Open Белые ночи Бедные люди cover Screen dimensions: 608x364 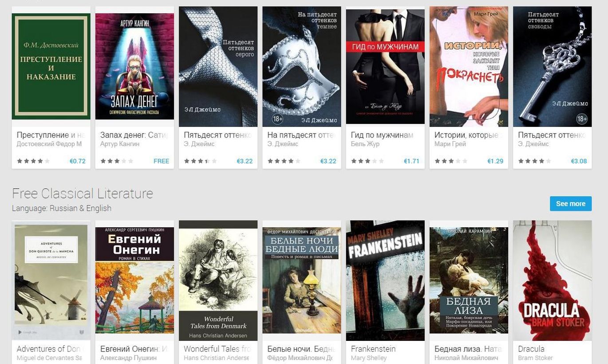[x=302, y=277]
